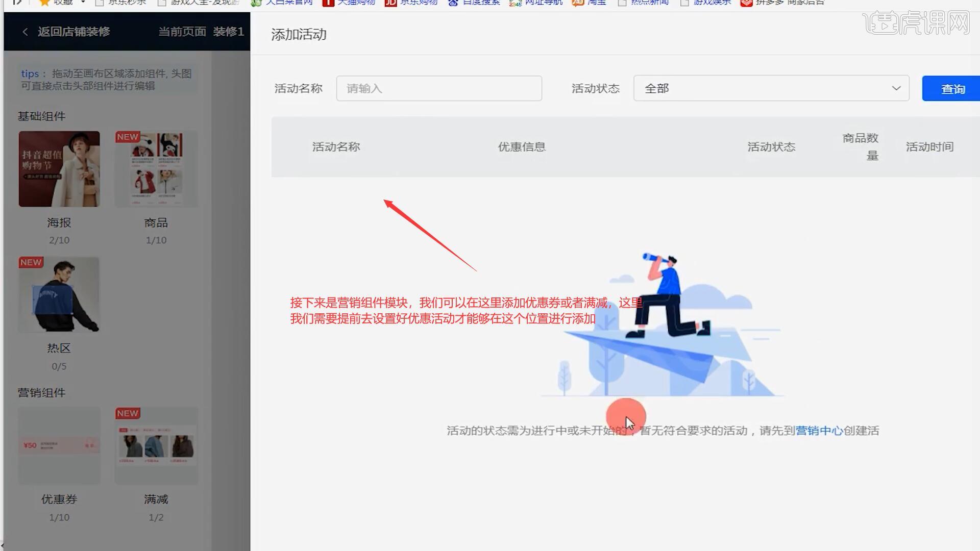Click the 返回店铺装修 text
Viewport: 980px width, 551px height.
73,32
